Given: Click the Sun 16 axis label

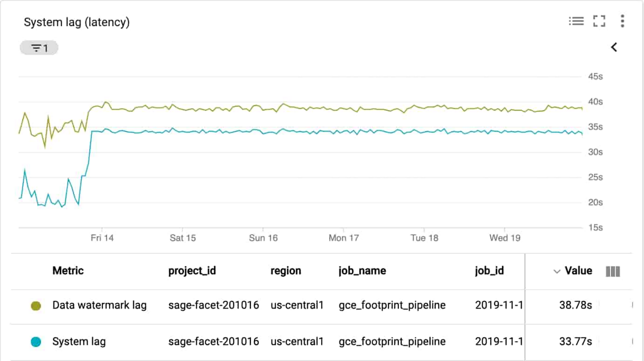Looking at the screenshot, I should 263,238.
